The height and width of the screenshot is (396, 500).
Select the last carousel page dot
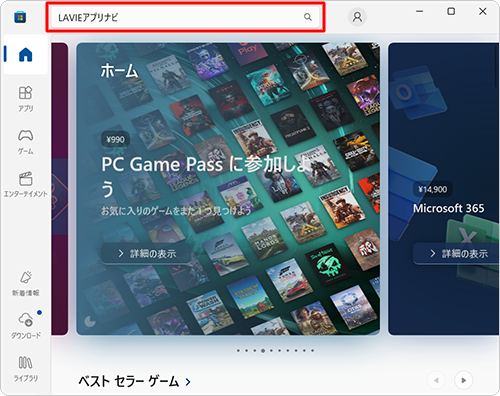click(x=313, y=351)
